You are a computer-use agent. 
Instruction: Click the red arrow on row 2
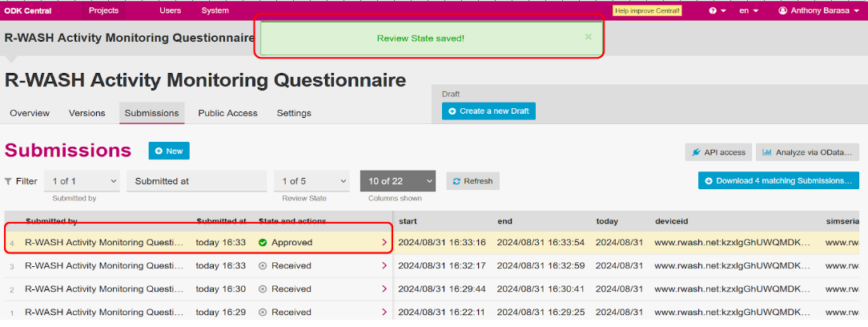pyautogui.click(x=384, y=289)
